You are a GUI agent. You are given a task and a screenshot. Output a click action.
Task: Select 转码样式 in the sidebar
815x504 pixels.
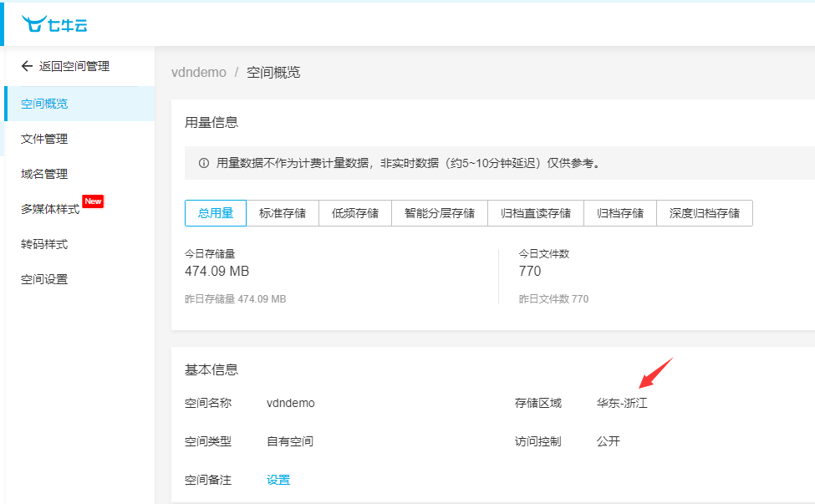coord(45,244)
